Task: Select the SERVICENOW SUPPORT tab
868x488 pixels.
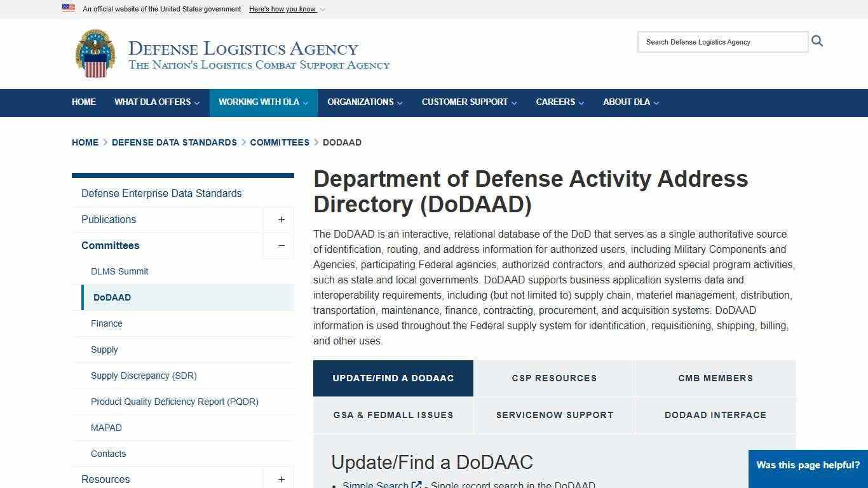Action: click(554, 415)
